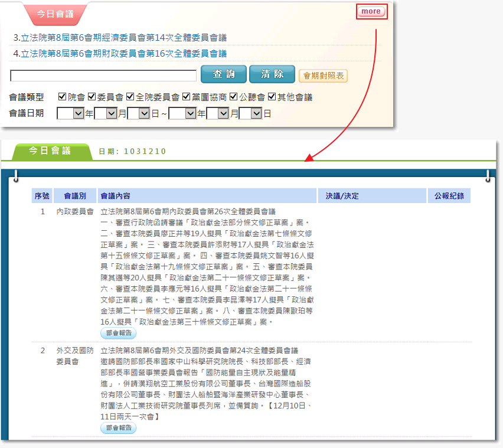
Task: Expand the start day dropdown
Action: point(139,113)
